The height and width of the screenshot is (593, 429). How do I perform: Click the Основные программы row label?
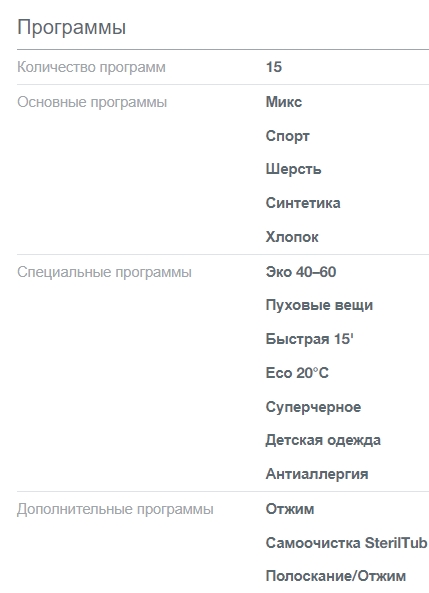pyautogui.click(x=92, y=102)
